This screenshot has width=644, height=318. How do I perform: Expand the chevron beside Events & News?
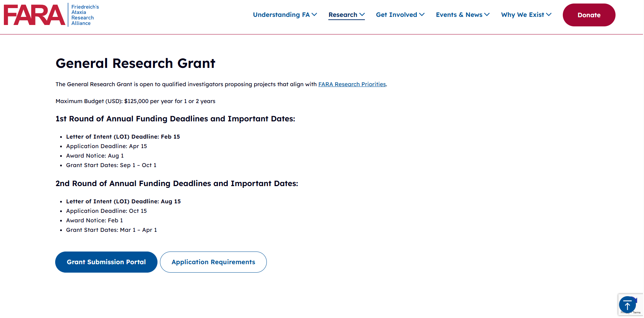(x=487, y=14)
